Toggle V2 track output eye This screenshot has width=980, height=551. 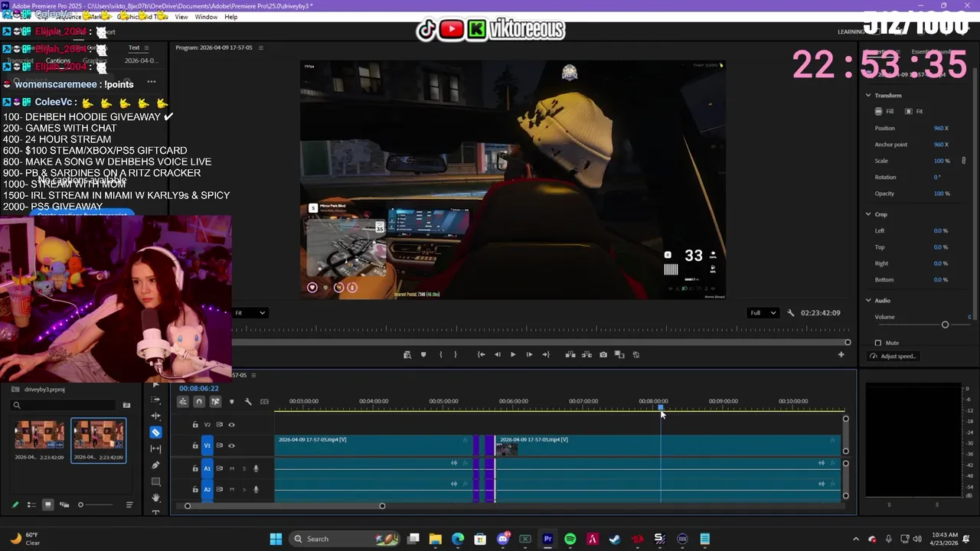click(x=231, y=425)
